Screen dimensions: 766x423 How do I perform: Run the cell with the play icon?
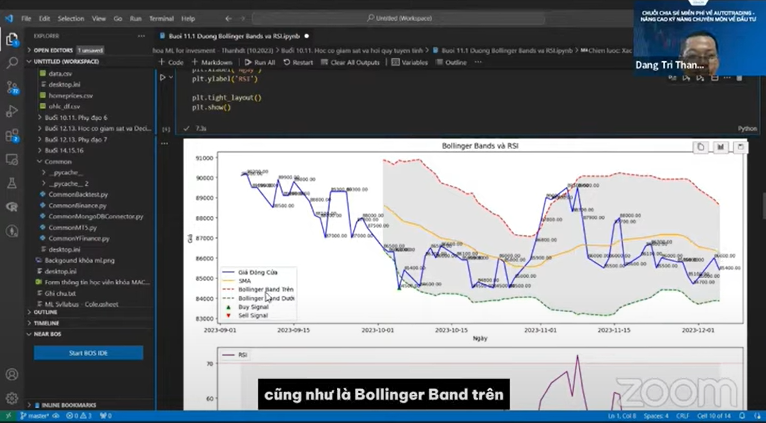163,77
